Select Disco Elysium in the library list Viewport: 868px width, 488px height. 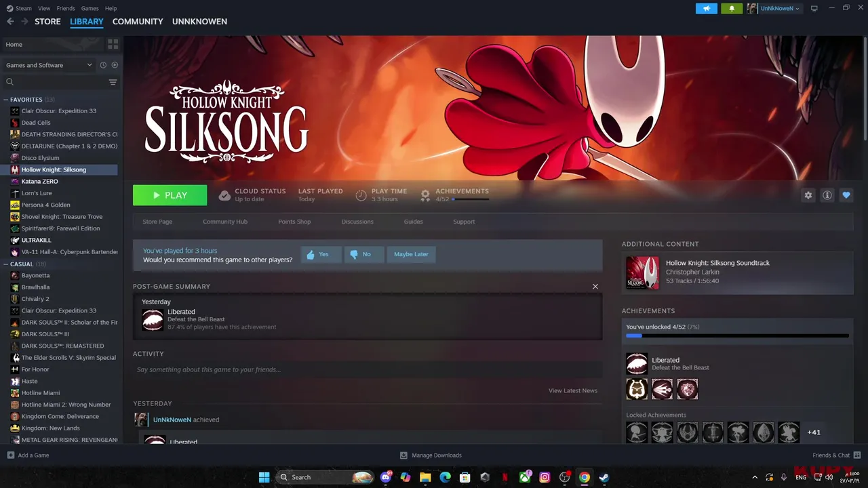pos(40,158)
